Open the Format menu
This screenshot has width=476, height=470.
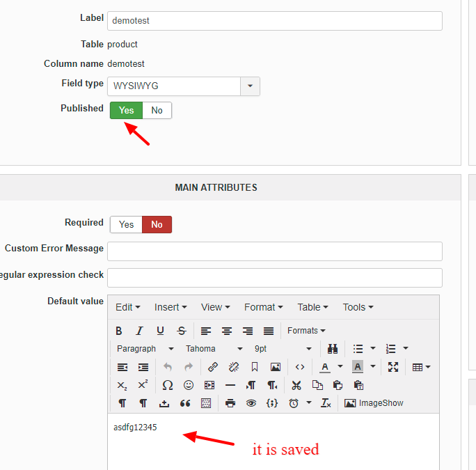[264, 307]
